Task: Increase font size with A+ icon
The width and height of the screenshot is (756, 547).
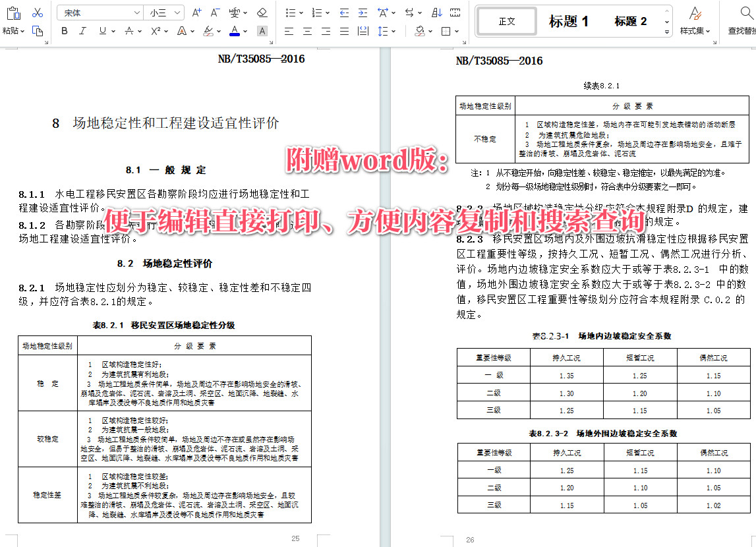Action: [196, 12]
